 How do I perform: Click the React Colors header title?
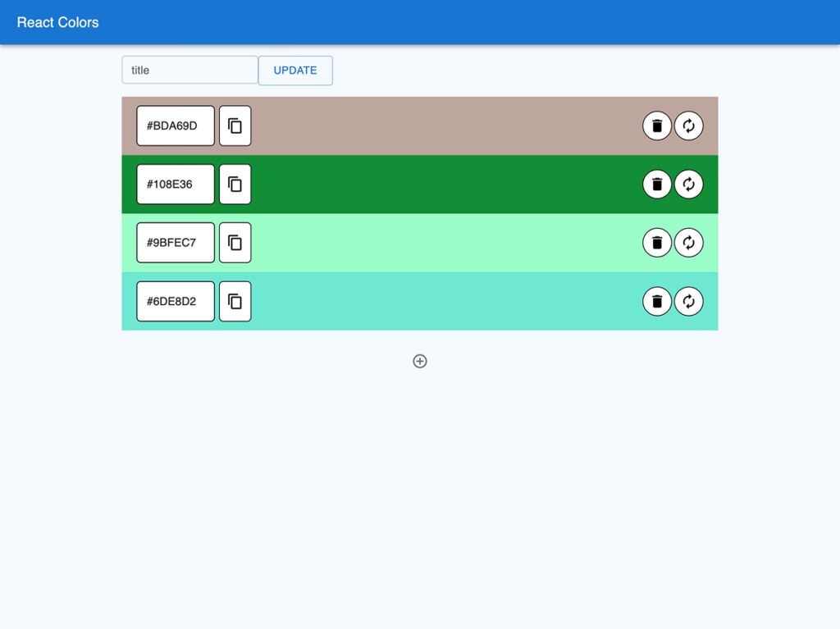tap(58, 22)
